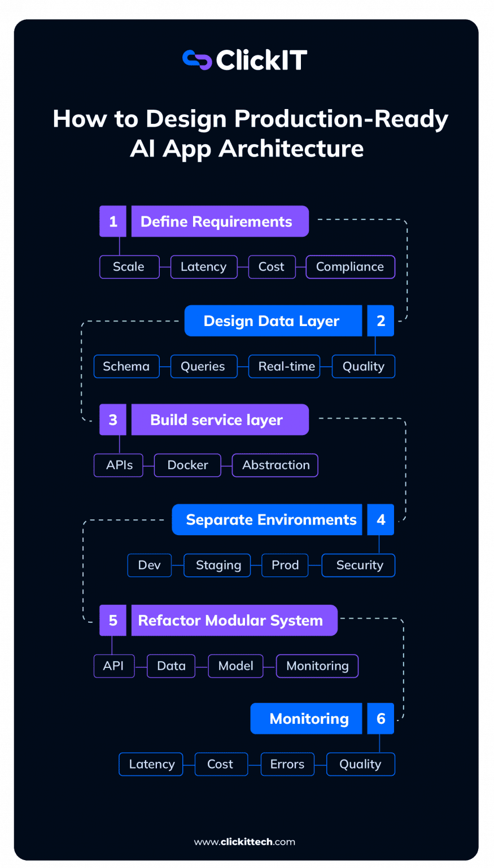Click the Schema tag
The width and height of the screenshot is (494, 868).
126,366
